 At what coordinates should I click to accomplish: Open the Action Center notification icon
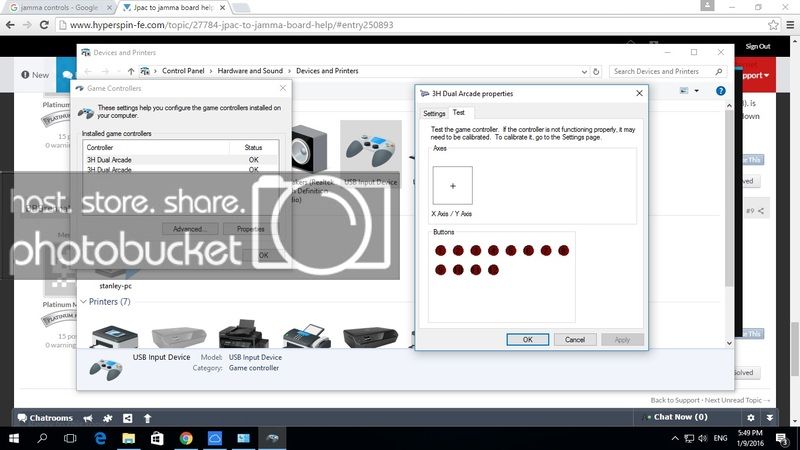[781, 438]
